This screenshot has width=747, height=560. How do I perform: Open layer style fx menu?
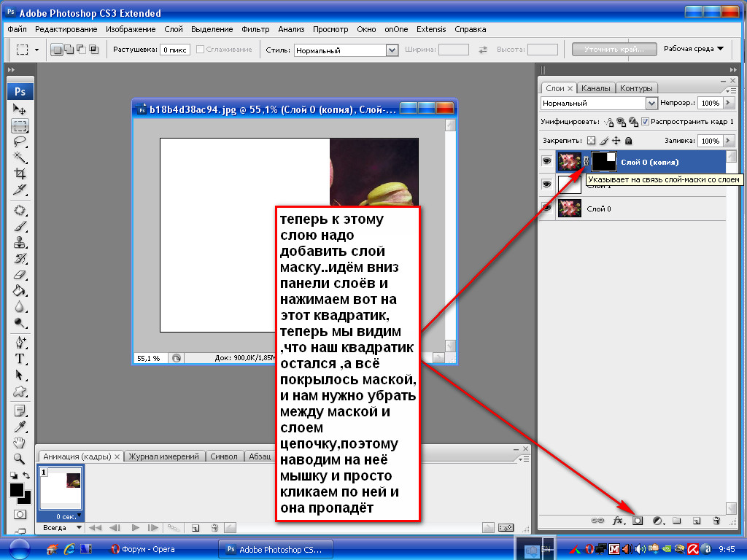coord(618,521)
